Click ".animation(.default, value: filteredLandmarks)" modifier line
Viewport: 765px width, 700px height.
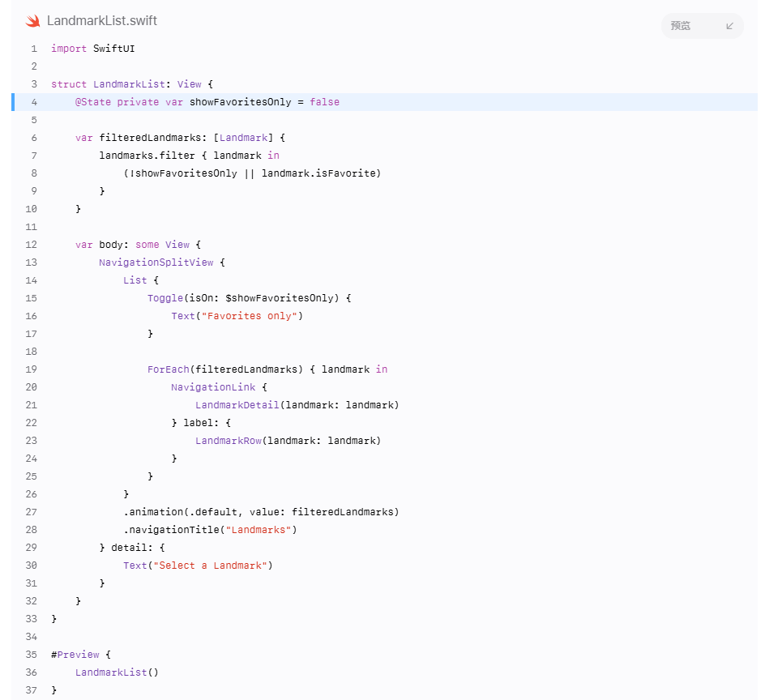[x=261, y=512]
